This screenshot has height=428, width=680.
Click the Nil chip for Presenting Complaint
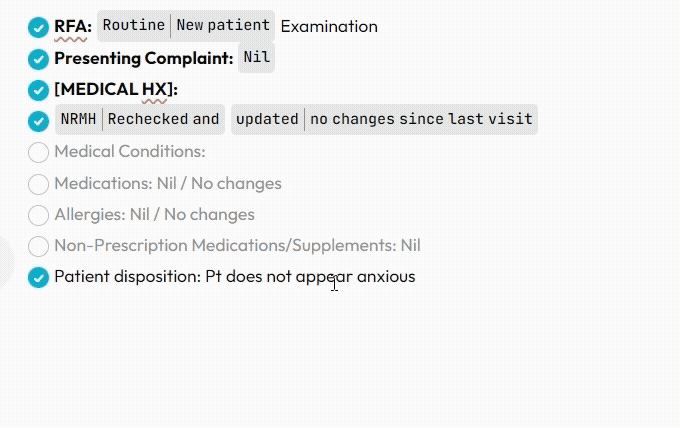tap(257, 58)
